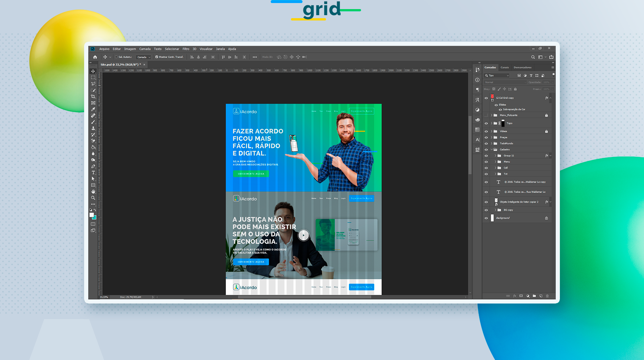
Task: Click the Share icon at top right
Action: (551, 57)
